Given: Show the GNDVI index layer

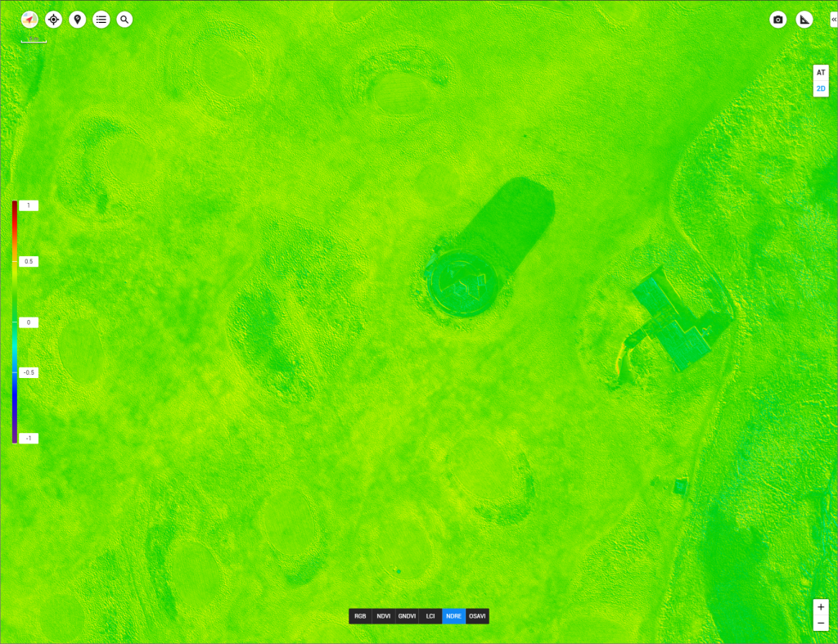Looking at the screenshot, I should (x=407, y=616).
